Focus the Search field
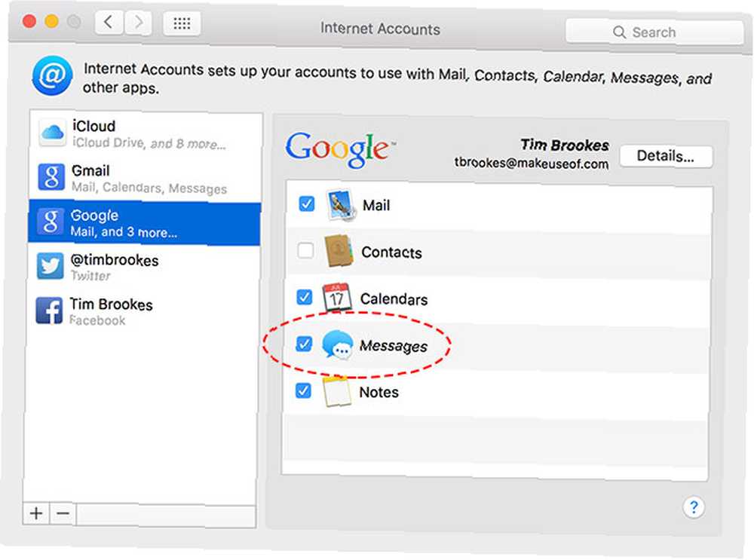 pos(654,32)
